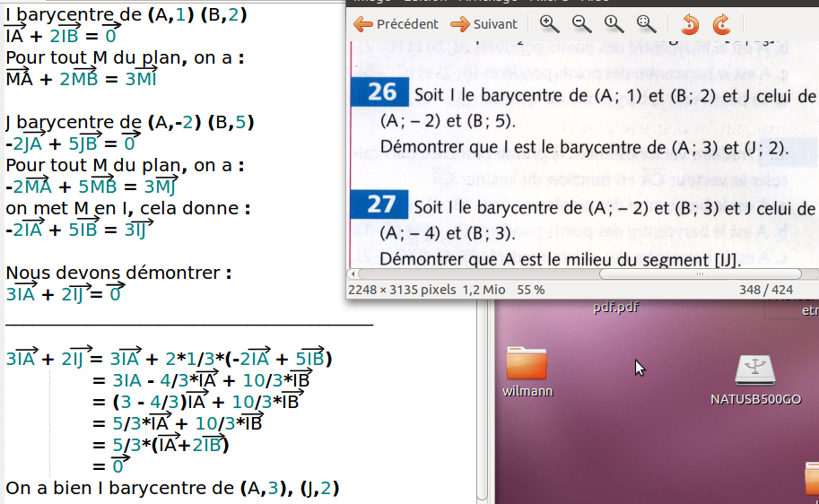This screenshot has height=504, width=819.
Task: Go to next image with Suivant
Action: pos(484,24)
